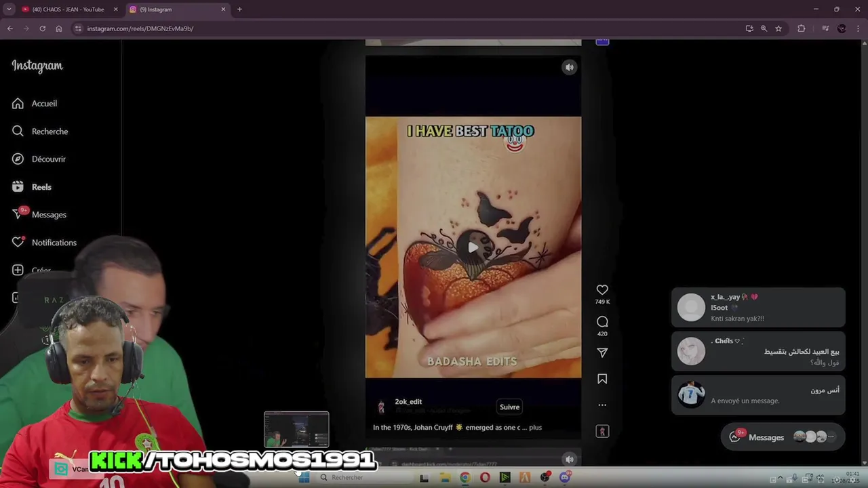Open Messages in the left sidebar

click(39, 215)
